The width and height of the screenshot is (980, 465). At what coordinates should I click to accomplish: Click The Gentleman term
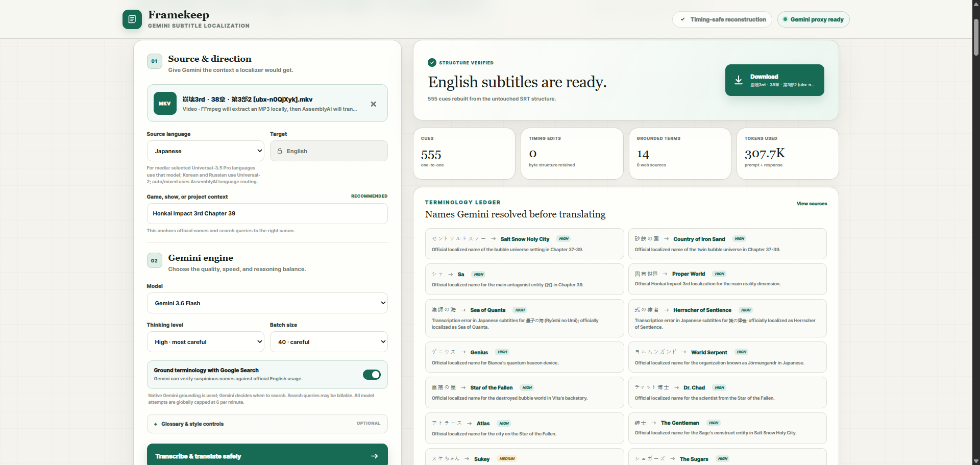tap(680, 423)
